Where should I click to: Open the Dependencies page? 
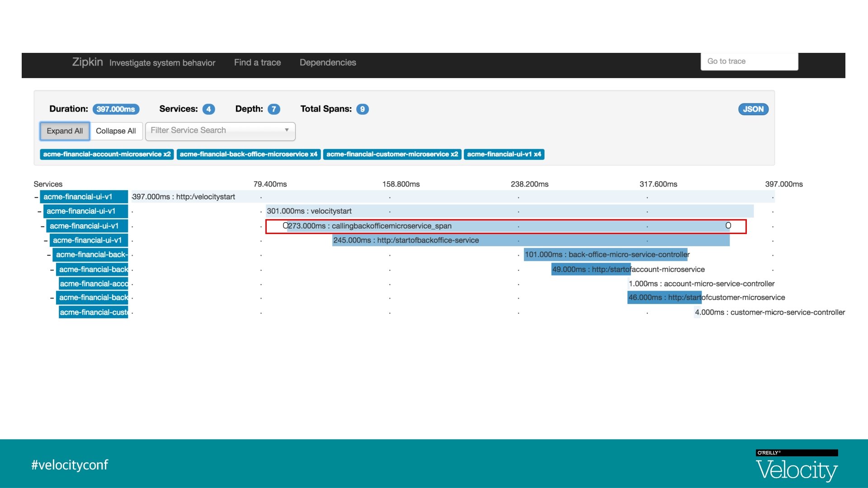328,63
